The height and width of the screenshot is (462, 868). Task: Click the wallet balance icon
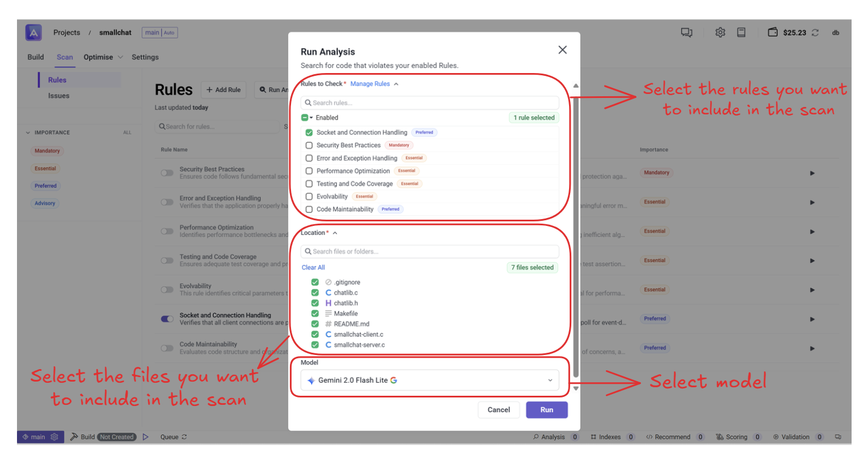772,32
